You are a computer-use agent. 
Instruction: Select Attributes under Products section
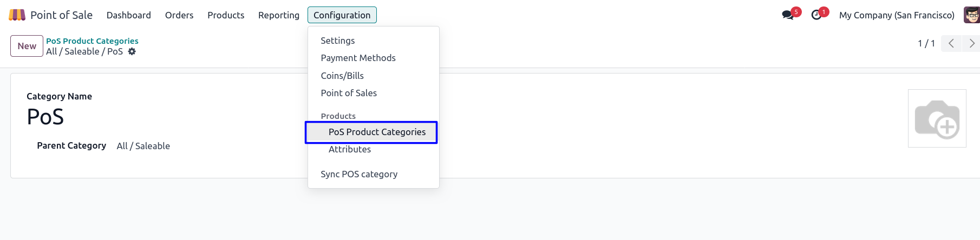click(350, 149)
